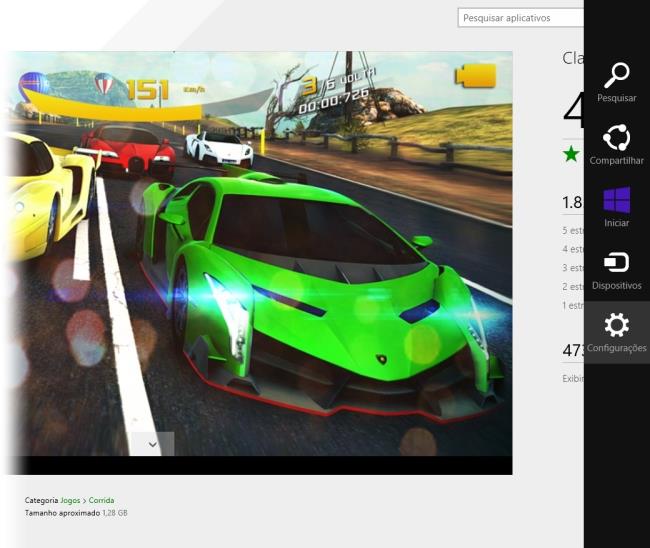Click the Pesquisar aplicativos search field

pyautogui.click(x=521, y=18)
